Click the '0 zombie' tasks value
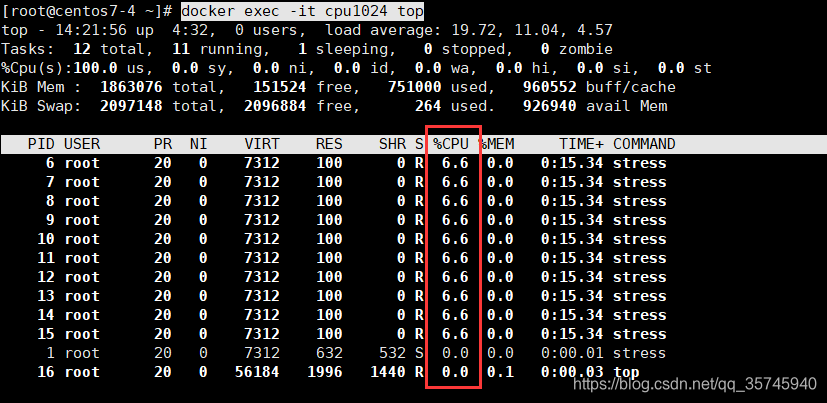Screen dimensions: 827x403 point(576,49)
